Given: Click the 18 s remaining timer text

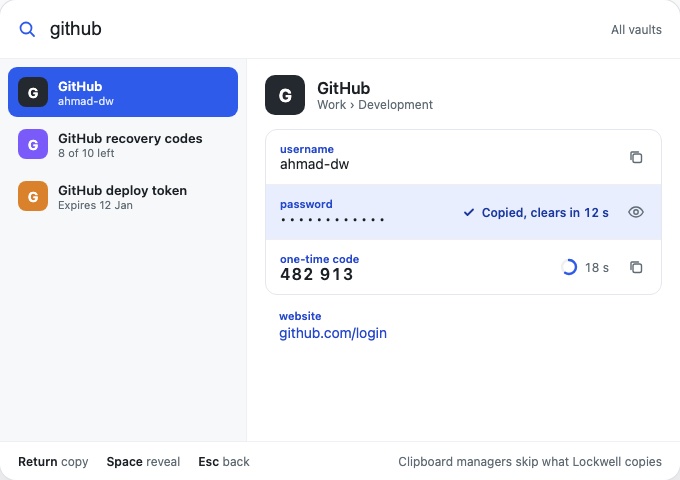Looking at the screenshot, I should point(597,268).
